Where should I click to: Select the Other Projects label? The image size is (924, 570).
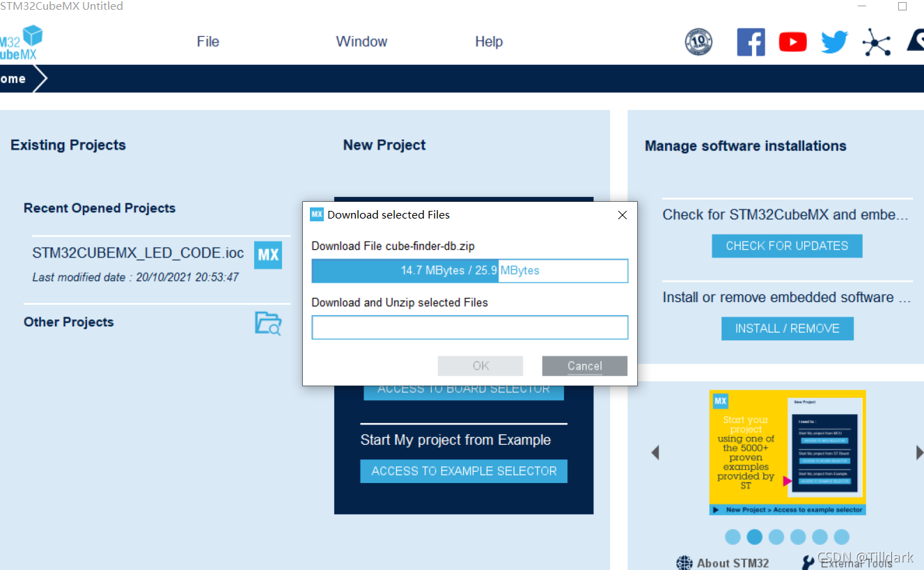click(x=68, y=322)
